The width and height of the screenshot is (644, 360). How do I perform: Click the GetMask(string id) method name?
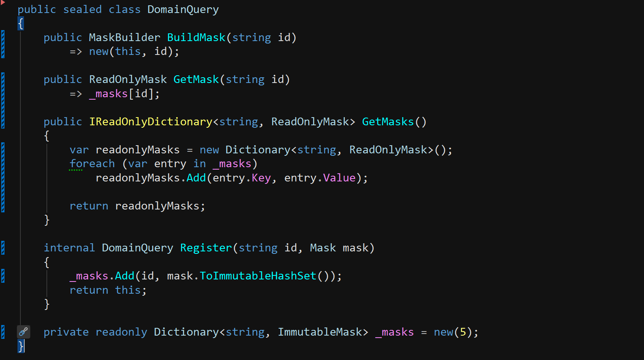[196, 79]
